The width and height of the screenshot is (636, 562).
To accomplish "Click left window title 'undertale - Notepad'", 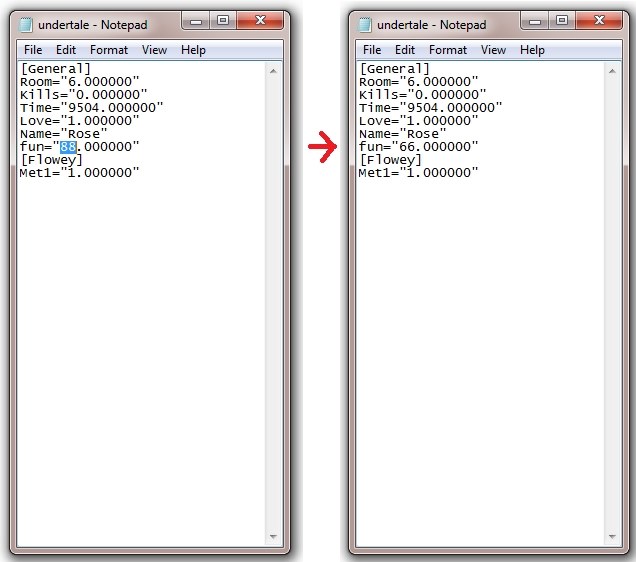I will click(x=93, y=25).
